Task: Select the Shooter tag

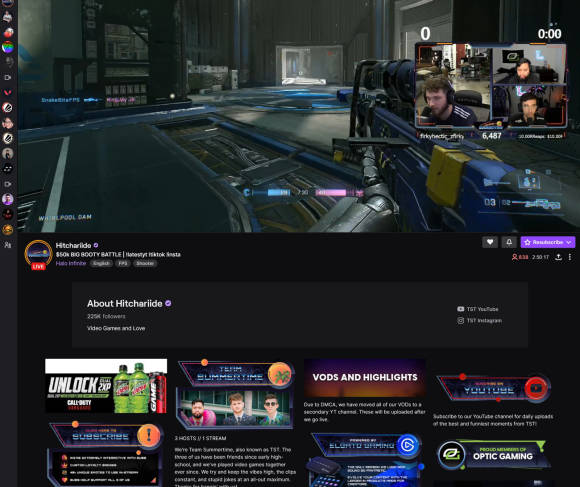Action: coord(145,263)
